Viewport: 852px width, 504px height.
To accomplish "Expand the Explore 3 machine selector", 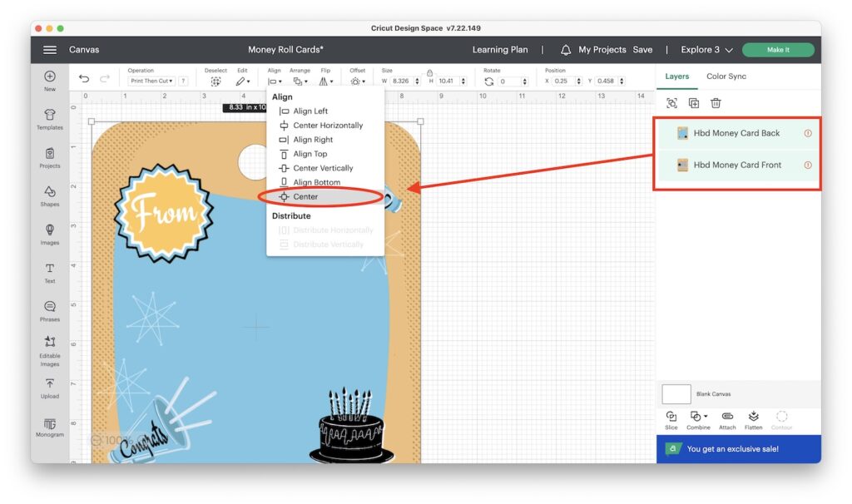I will tap(706, 49).
